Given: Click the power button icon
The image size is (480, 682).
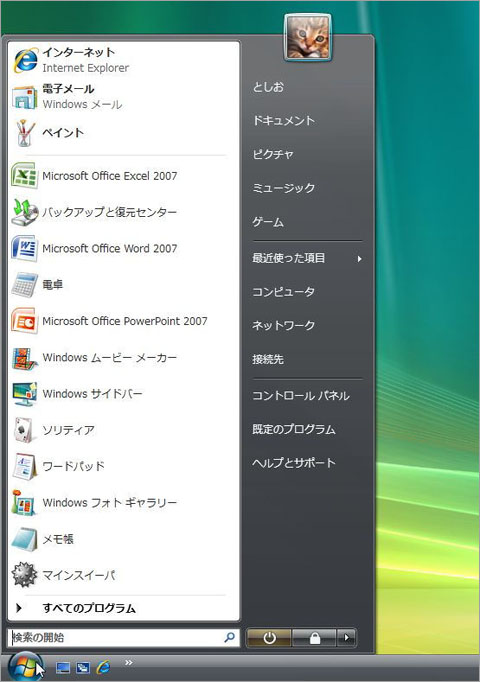Looking at the screenshot, I should pyautogui.click(x=269, y=638).
